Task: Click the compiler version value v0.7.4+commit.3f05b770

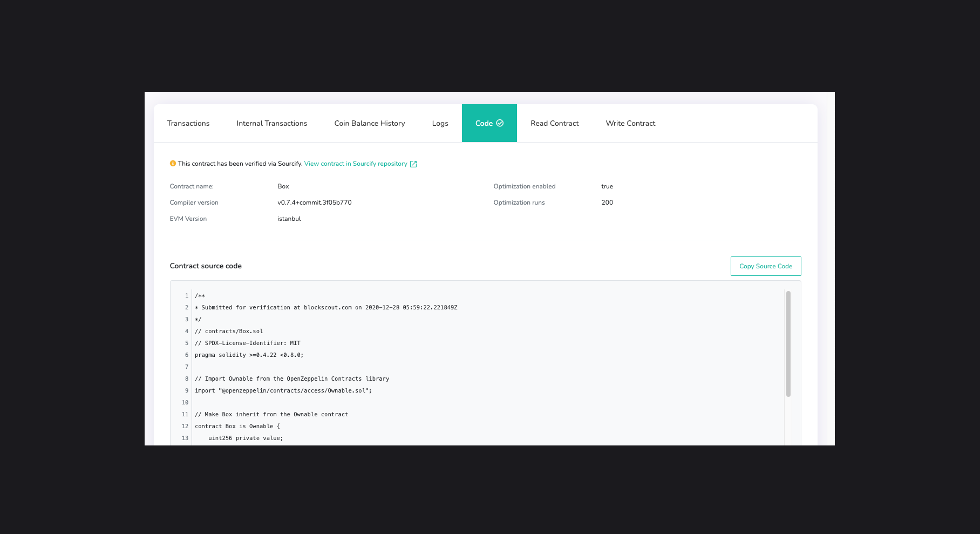Action: pyautogui.click(x=314, y=202)
